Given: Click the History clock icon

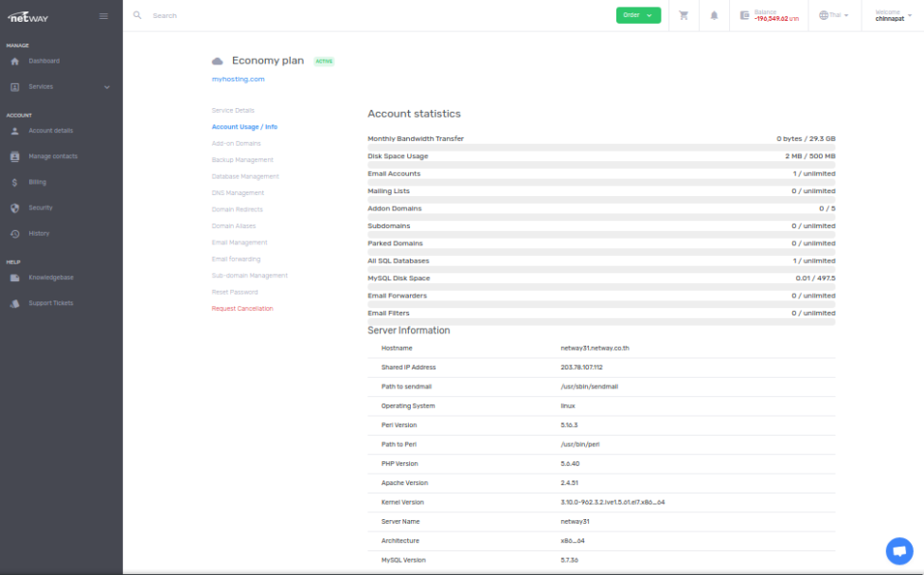Looking at the screenshot, I should (15, 234).
